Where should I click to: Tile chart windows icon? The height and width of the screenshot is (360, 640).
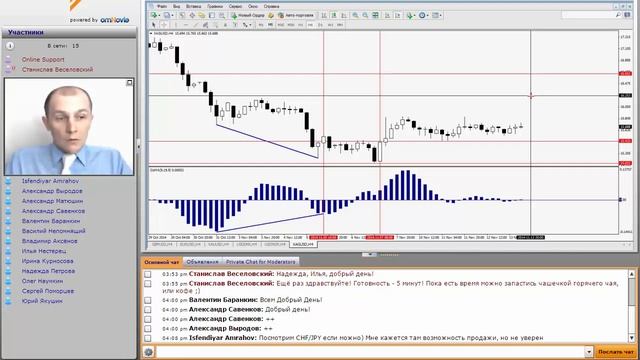376,15
